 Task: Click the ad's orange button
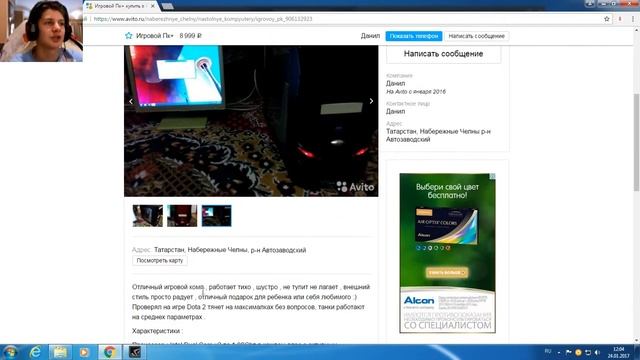coord(447,272)
